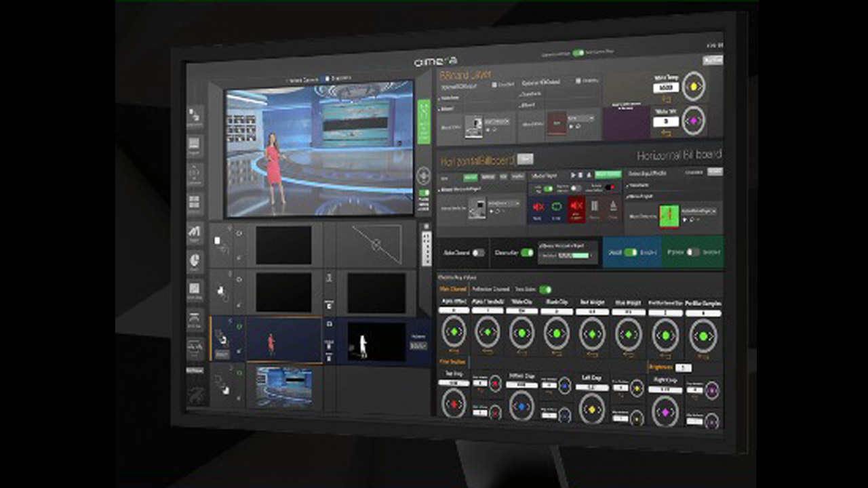
Task: Click the yellow White Temp dial
Action: [x=693, y=87]
